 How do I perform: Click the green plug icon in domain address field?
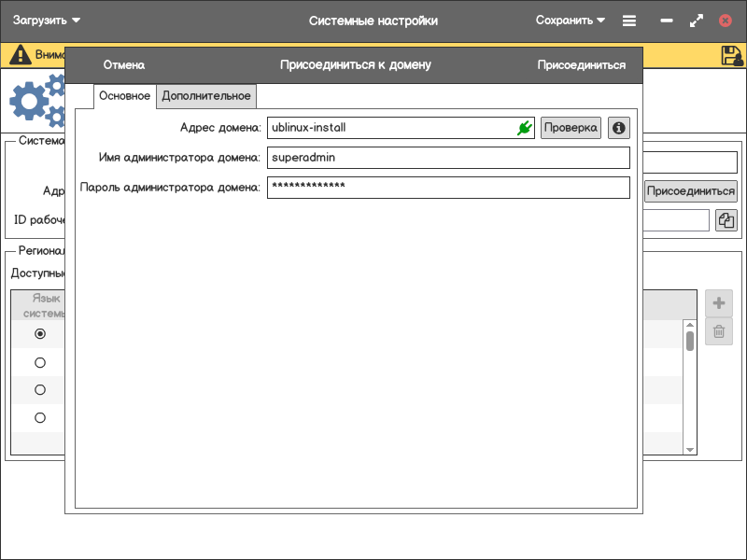point(524,128)
